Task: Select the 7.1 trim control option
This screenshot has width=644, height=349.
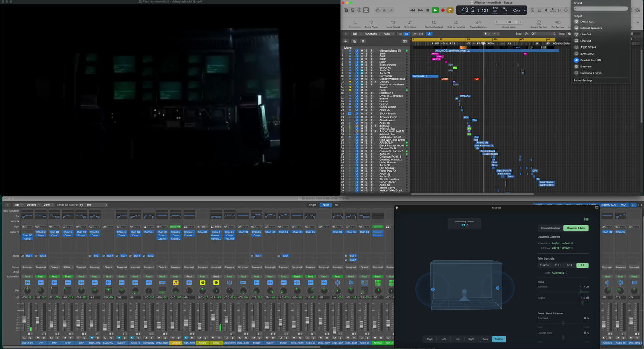Action: 582,265
